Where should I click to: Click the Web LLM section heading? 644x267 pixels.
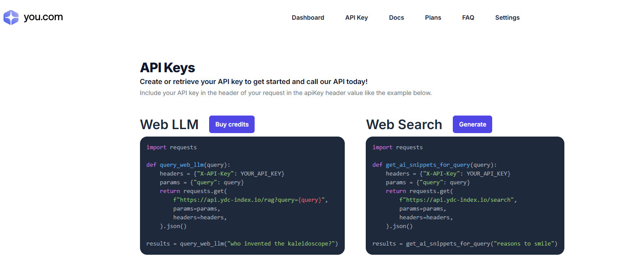click(169, 125)
